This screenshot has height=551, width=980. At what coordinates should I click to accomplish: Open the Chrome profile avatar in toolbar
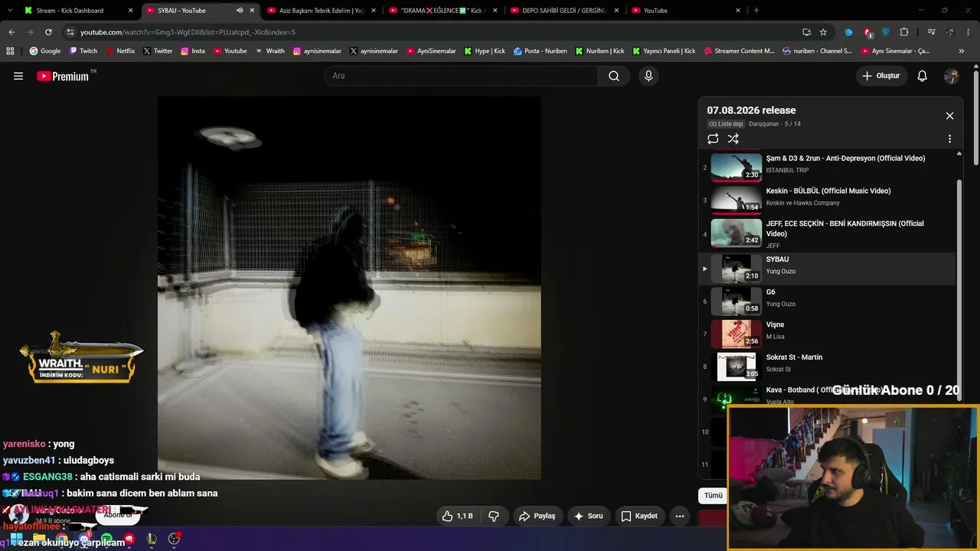click(950, 32)
